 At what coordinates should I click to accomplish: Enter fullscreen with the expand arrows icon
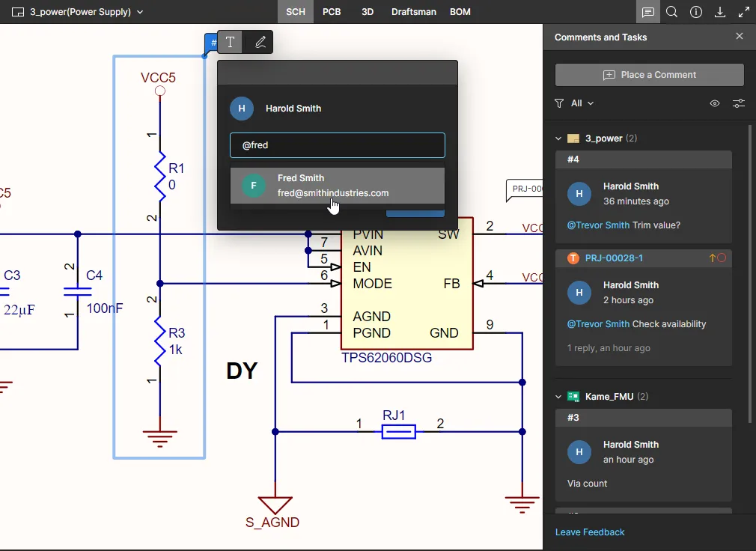744,12
